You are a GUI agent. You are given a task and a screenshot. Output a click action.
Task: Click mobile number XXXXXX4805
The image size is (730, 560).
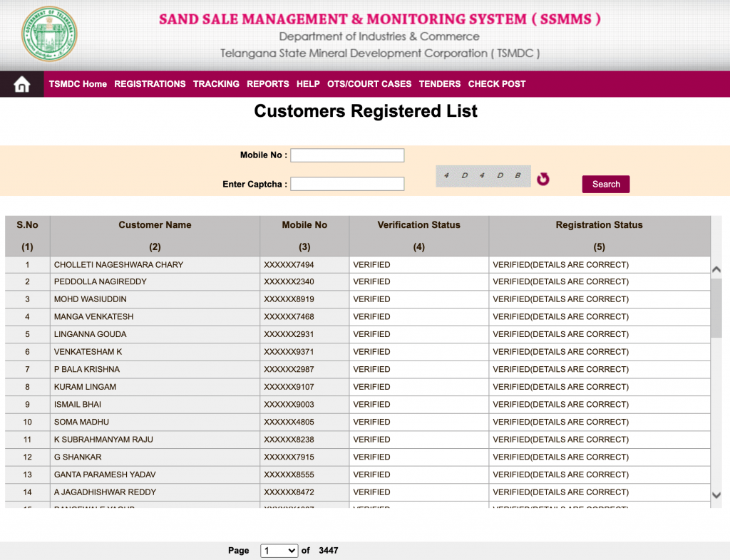coord(289,422)
